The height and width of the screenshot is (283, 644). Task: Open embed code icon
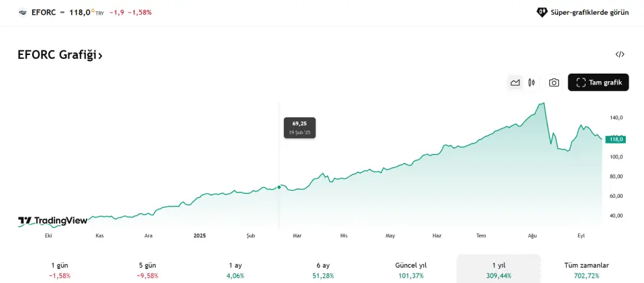tap(620, 54)
